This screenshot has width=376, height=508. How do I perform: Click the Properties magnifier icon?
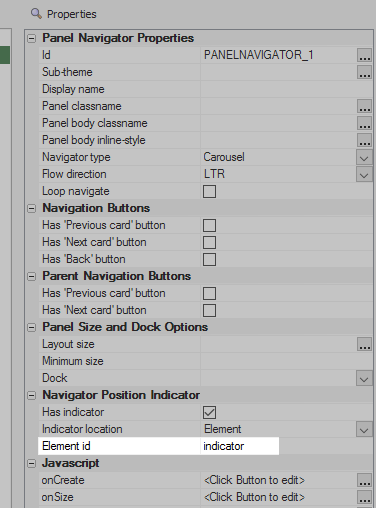[36, 14]
